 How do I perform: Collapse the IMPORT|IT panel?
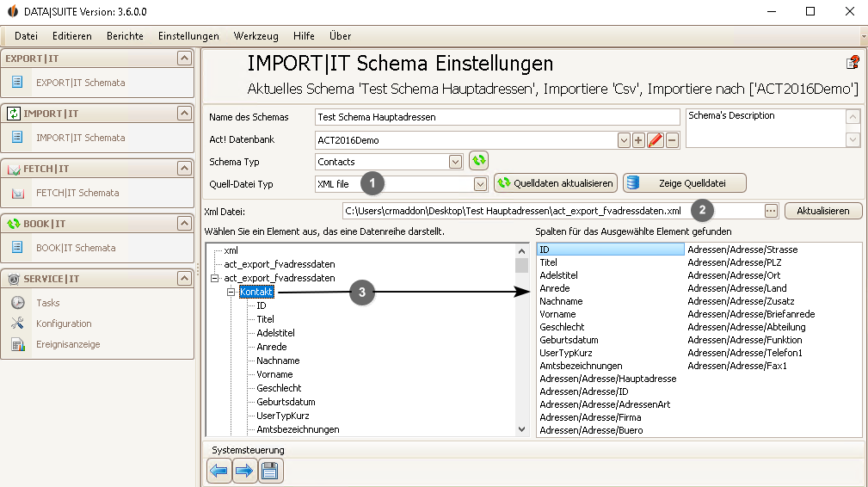coord(184,113)
